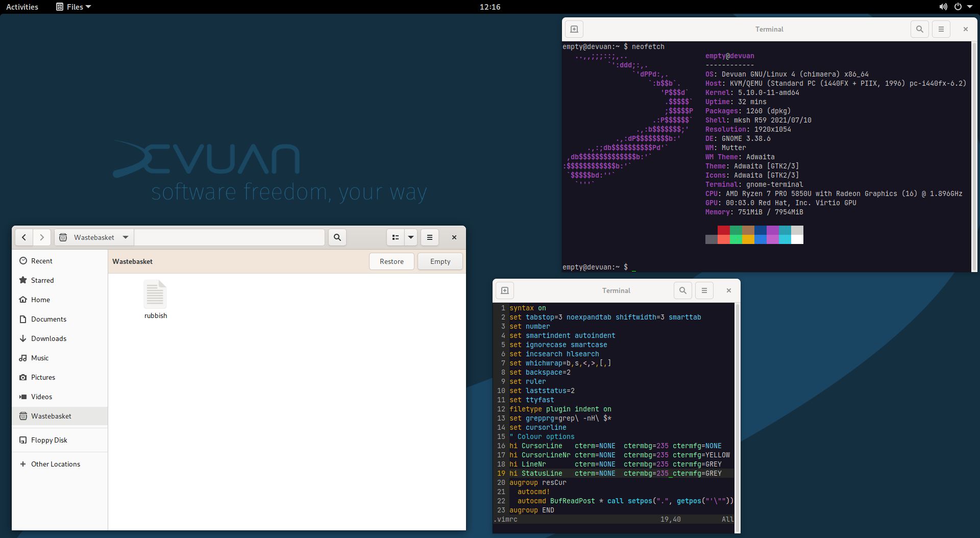Open view options dropdown in Files

tap(411, 237)
